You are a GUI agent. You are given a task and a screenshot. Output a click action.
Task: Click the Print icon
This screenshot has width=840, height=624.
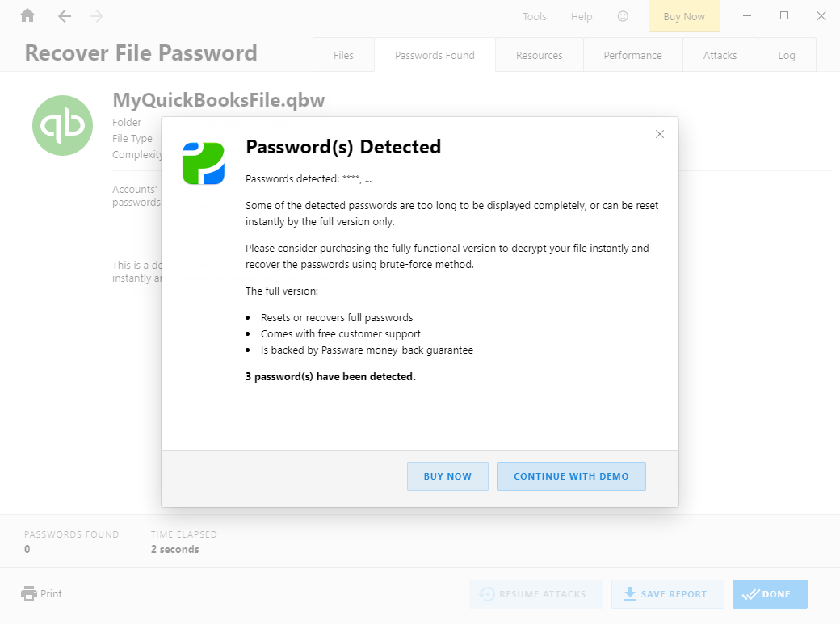click(x=29, y=593)
